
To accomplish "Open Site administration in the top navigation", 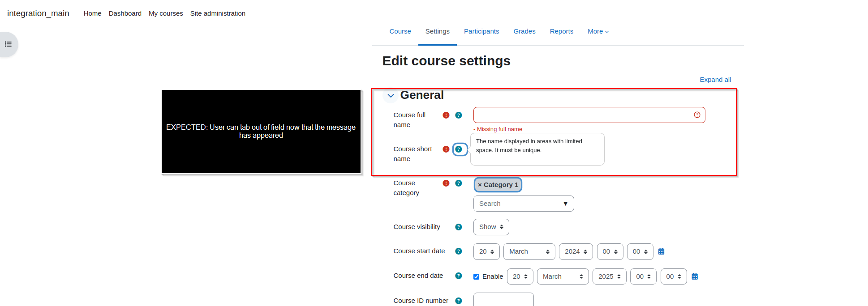I will click(x=218, y=13).
